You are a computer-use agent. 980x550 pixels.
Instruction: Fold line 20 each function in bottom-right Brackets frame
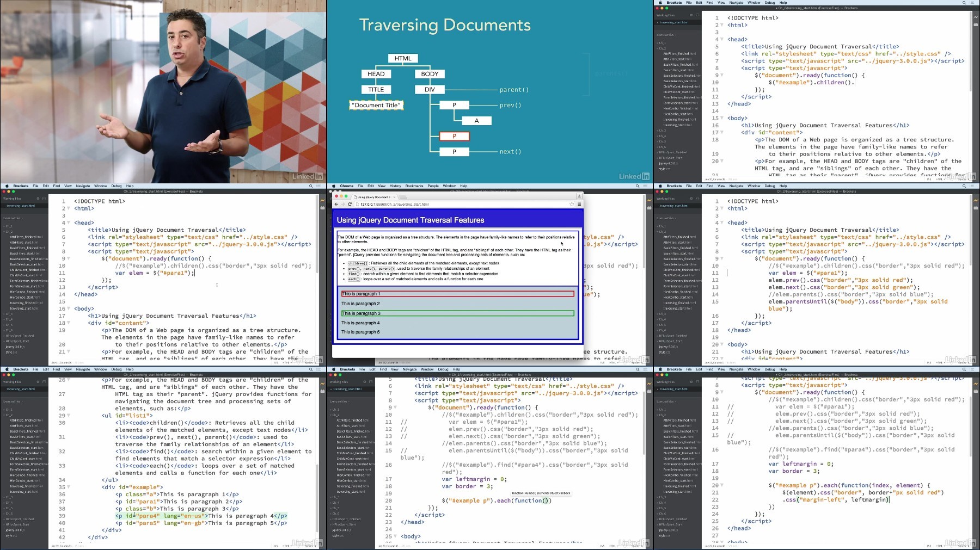pos(722,485)
